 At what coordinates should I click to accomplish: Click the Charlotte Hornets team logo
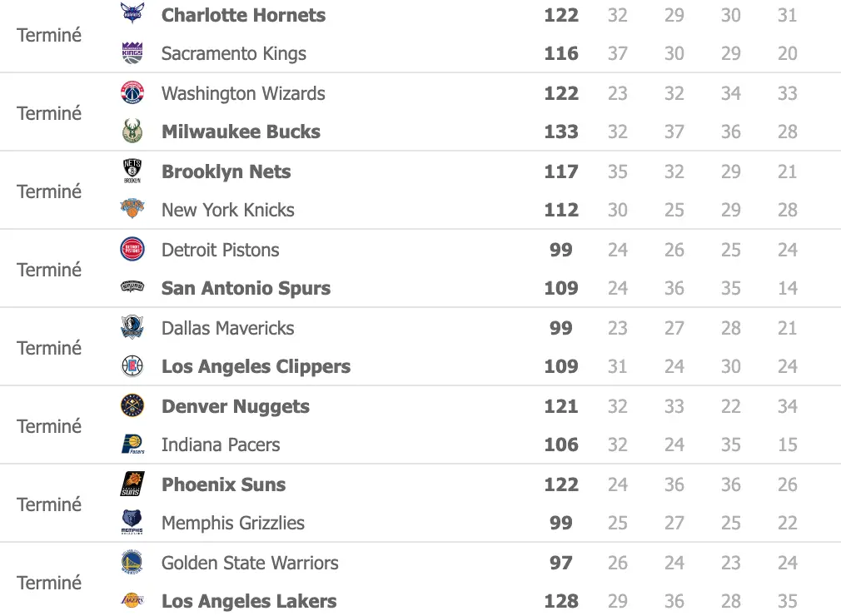click(x=132, y=14)
